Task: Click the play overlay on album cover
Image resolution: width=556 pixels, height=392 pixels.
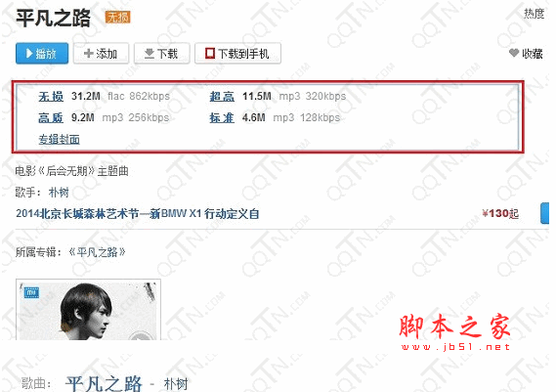Action: click(140, 335)
